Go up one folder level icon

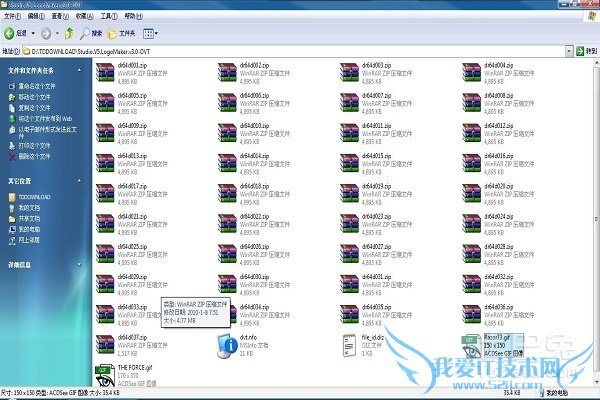(69, 34)
